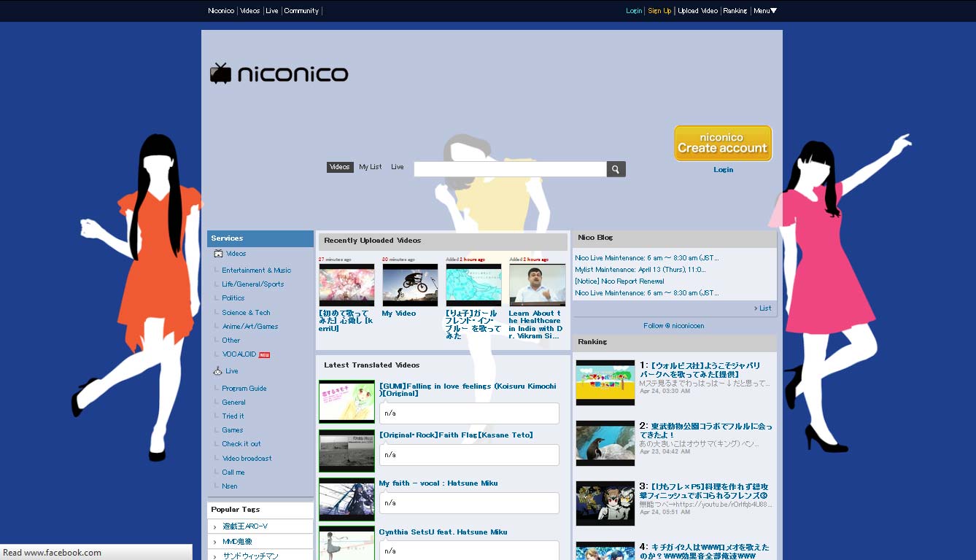Screen dimensions: 976x560
Task: Open GUMI Falling in love feelings video
Action: pos(468,390)
